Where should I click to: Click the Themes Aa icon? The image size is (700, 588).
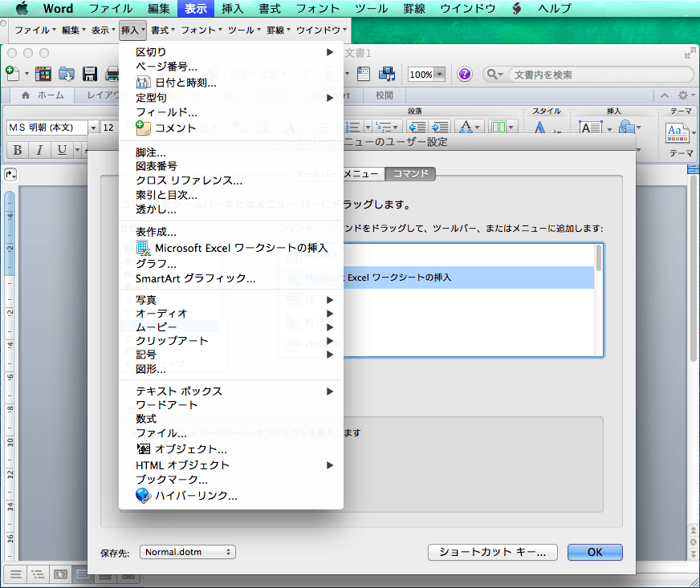pyautogui.click(x=677, y=133)
